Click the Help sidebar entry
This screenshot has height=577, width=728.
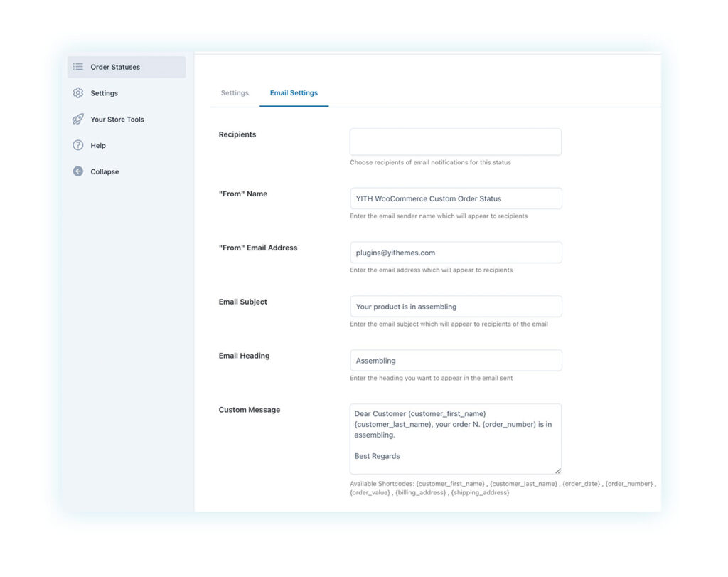pos(97,145)
